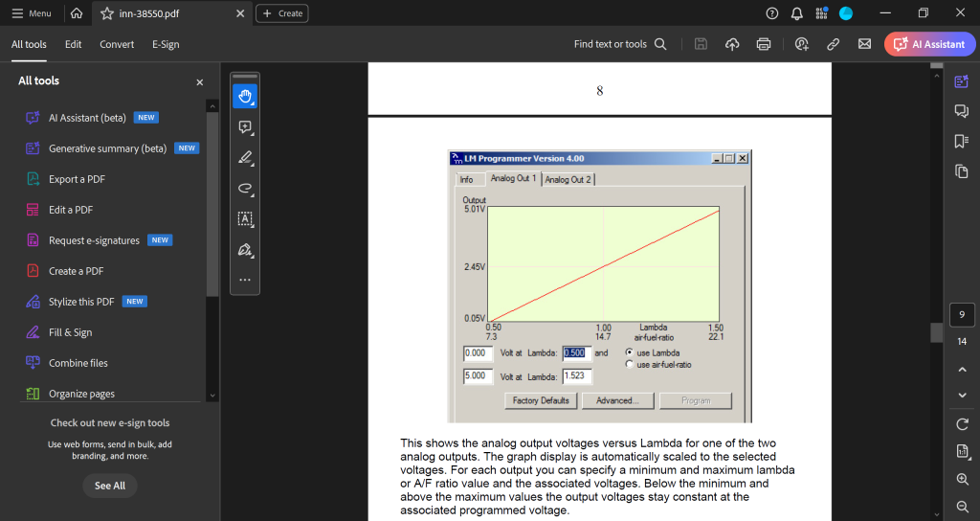980x521 pixels.
Task: Open the Convert menu tab
Action: [x=117, y=44]
